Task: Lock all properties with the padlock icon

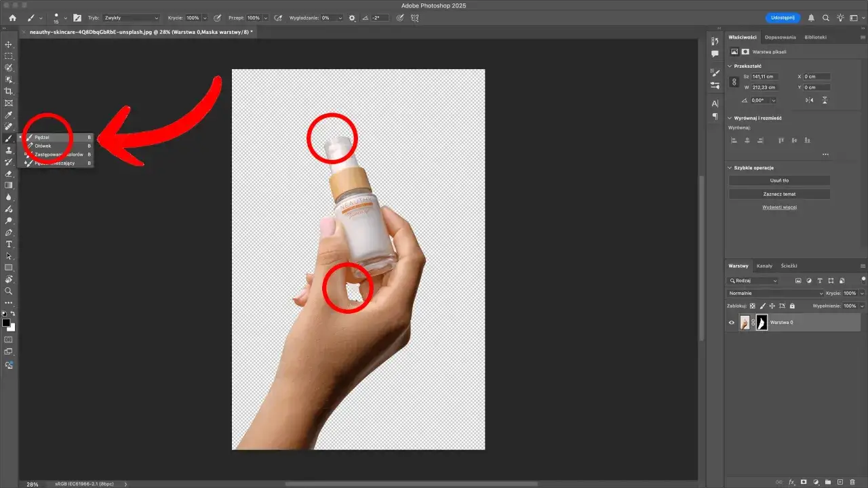Action: coord(792,306)
